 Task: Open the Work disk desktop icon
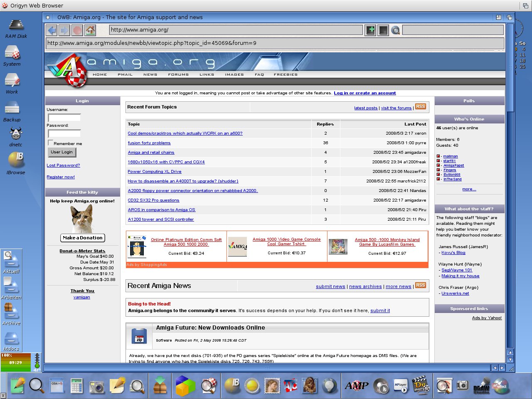click(12, 84)
